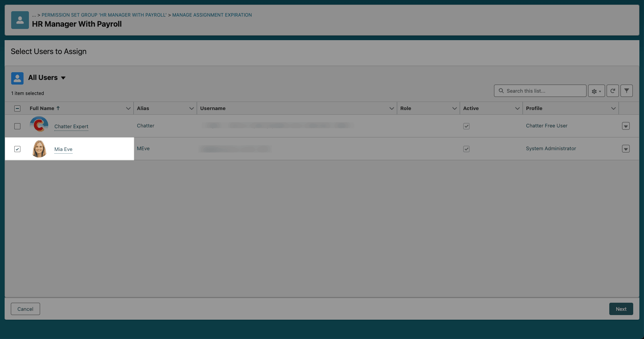Toggle the select-all rows checkbox
The height and width of the screenshot is (339, 644).
[x=17, y=108]
